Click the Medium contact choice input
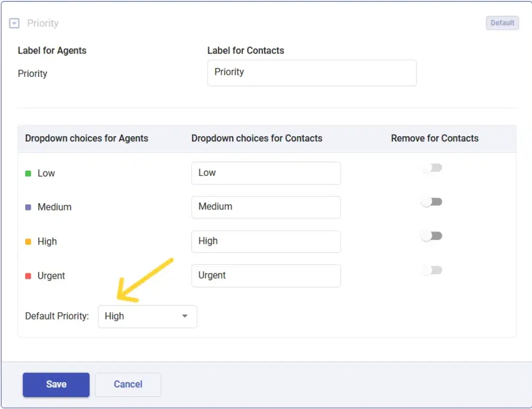 pyautogui.click(x=266, y=207)
